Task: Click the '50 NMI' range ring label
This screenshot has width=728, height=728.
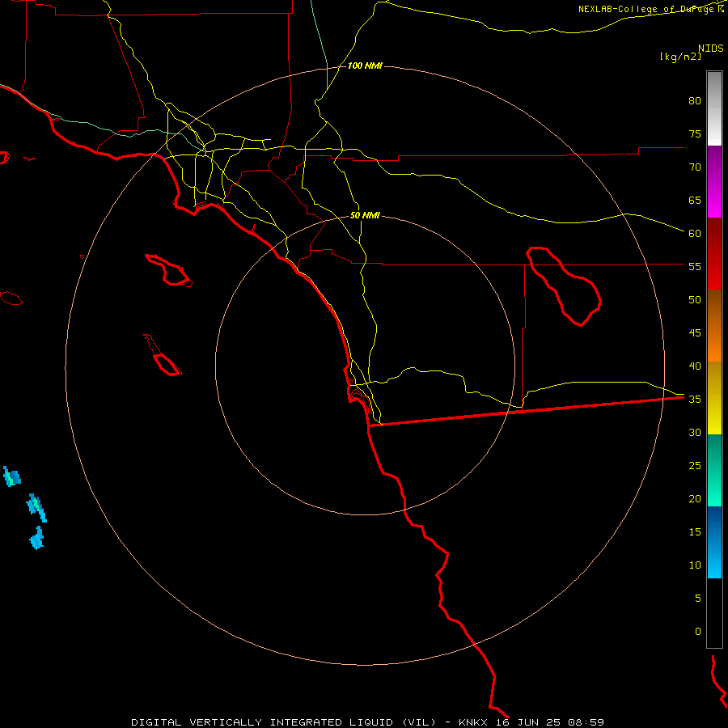Action: pyautogui.click(x=365, y=215)
